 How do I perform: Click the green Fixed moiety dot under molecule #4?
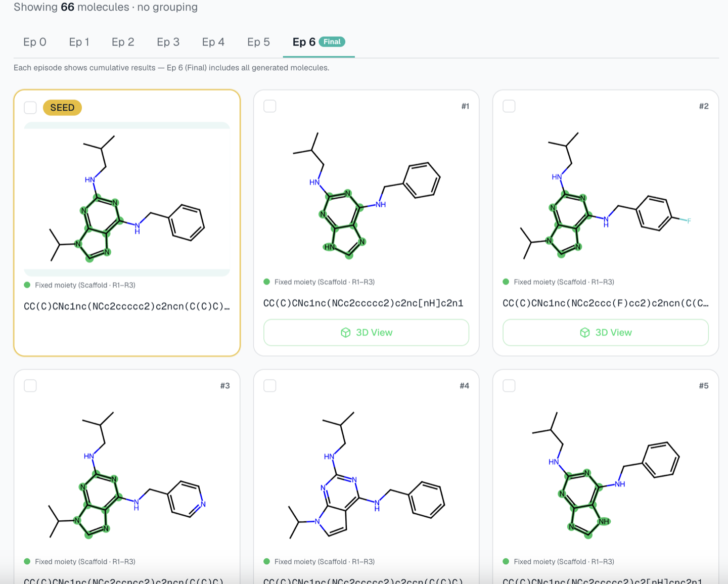267,561
